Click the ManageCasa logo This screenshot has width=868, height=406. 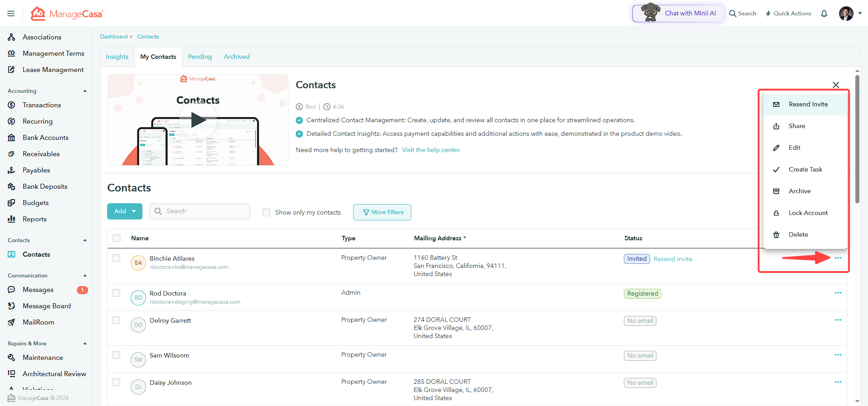(67, 14)
